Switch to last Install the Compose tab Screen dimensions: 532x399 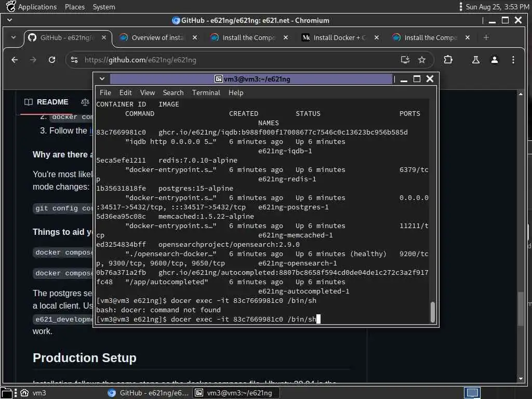click(x=430, y=37)
